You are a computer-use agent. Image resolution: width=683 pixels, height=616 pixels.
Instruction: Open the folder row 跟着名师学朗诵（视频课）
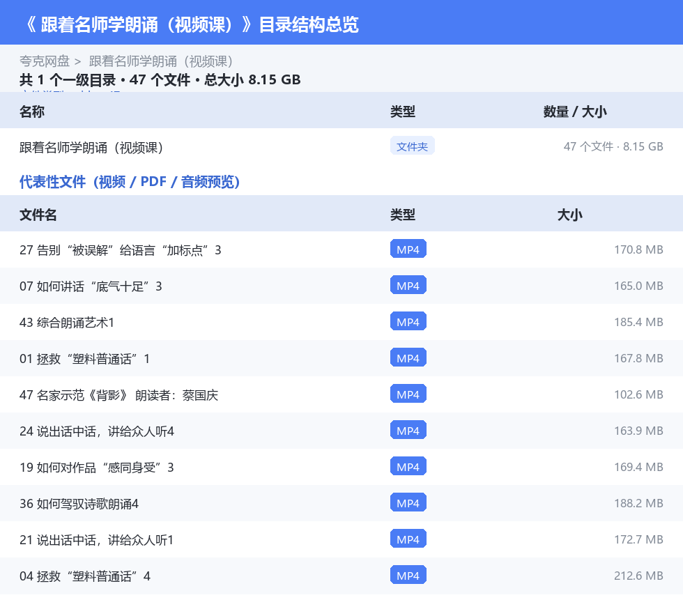(x=341, y=147)
